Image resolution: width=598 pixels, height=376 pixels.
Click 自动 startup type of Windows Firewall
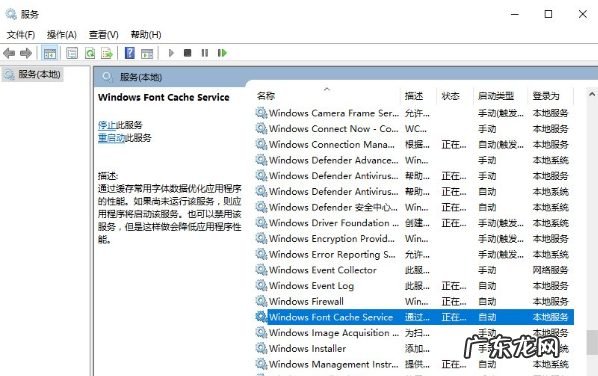[x=487, y=301]
